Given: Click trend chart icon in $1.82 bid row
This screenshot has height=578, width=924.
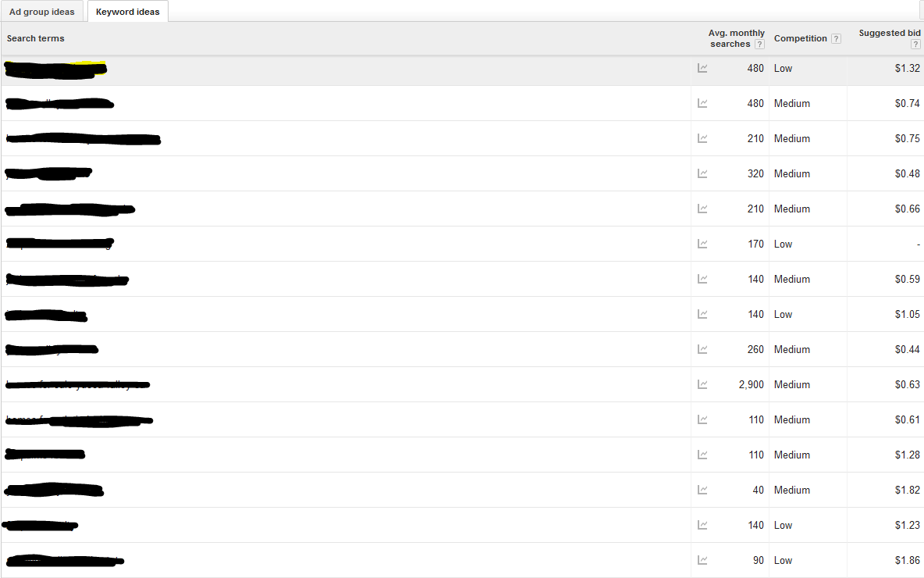Looking at the screenshot, I should [x=702, y=490].
